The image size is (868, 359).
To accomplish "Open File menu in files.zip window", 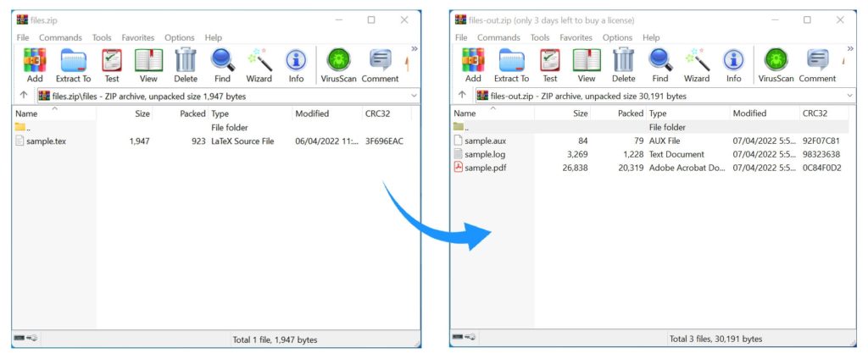I will click(x=23, y=37).
